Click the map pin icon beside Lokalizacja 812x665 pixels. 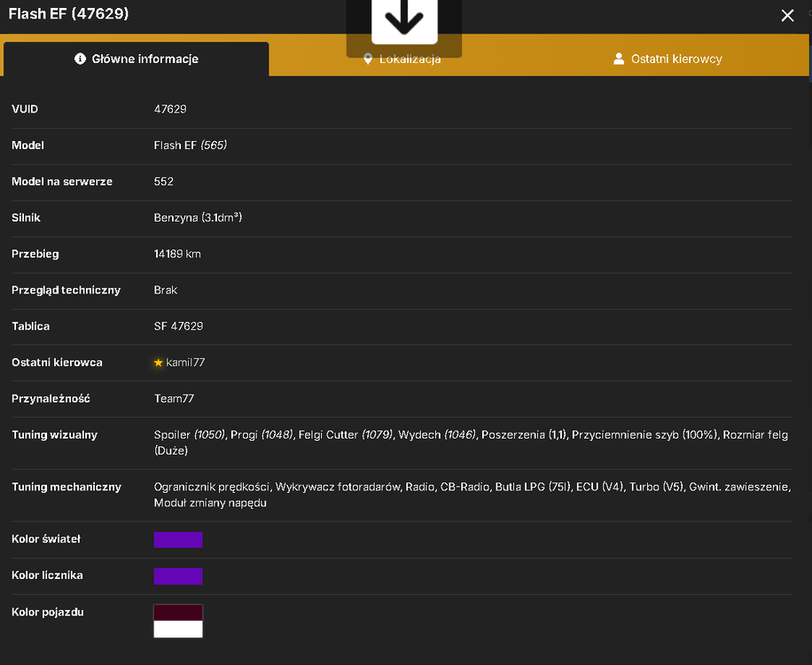click(368, 59)
